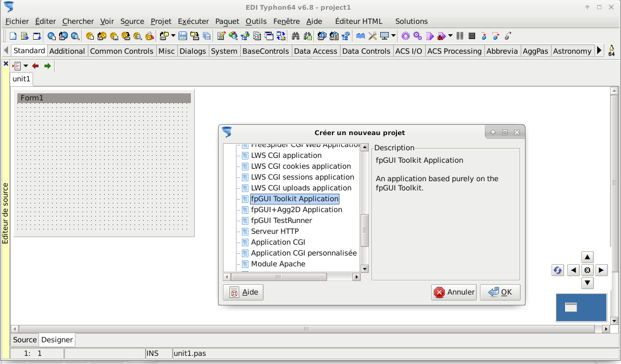
Task: Switch to the Dialogs palette tab
Action: 193,51
